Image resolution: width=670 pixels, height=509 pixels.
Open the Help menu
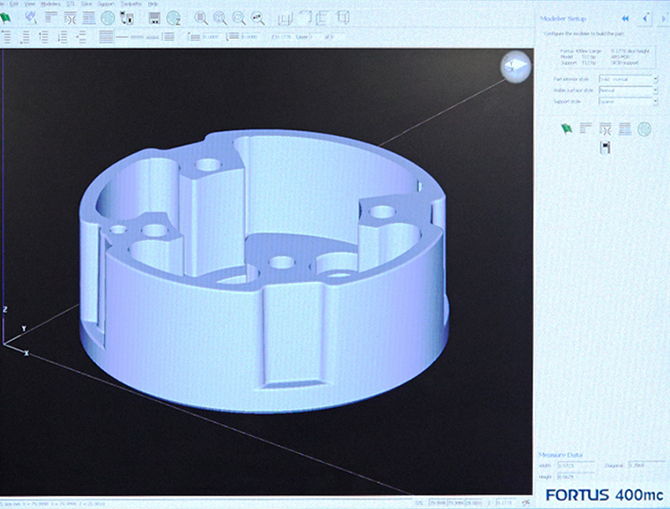tap(152, 4)
